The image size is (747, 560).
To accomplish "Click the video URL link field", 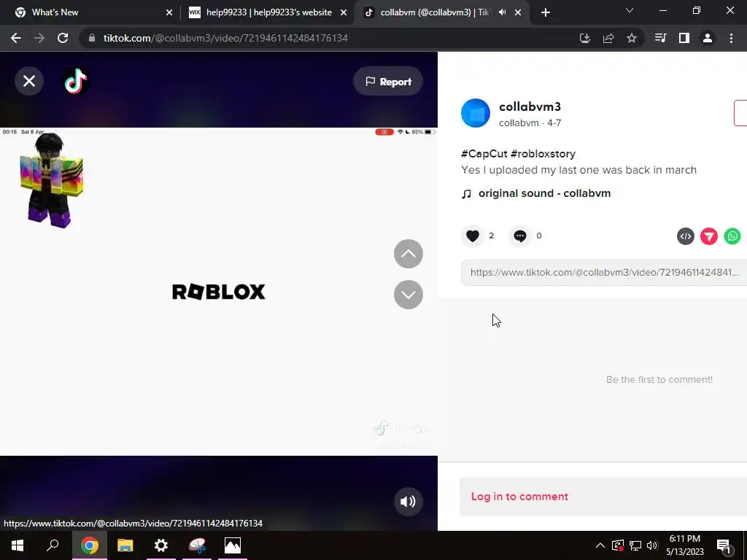I will (x=603, y=273).
